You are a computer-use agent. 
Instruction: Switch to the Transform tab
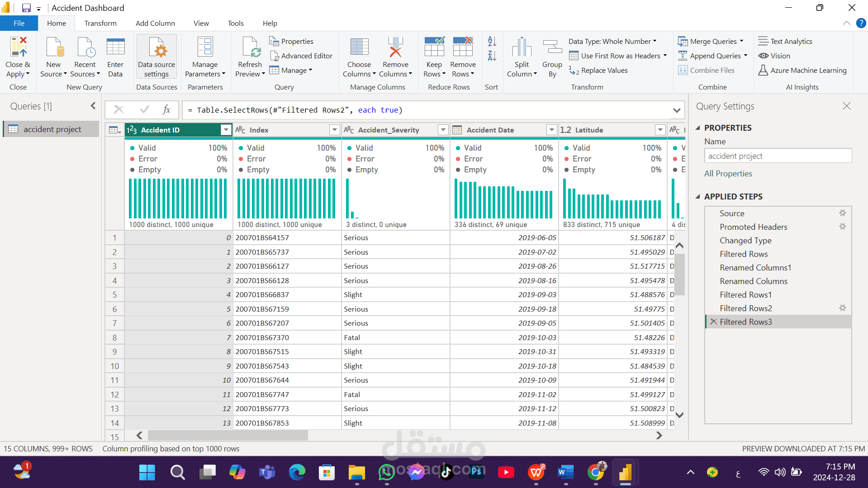click(x=100, y=23)
